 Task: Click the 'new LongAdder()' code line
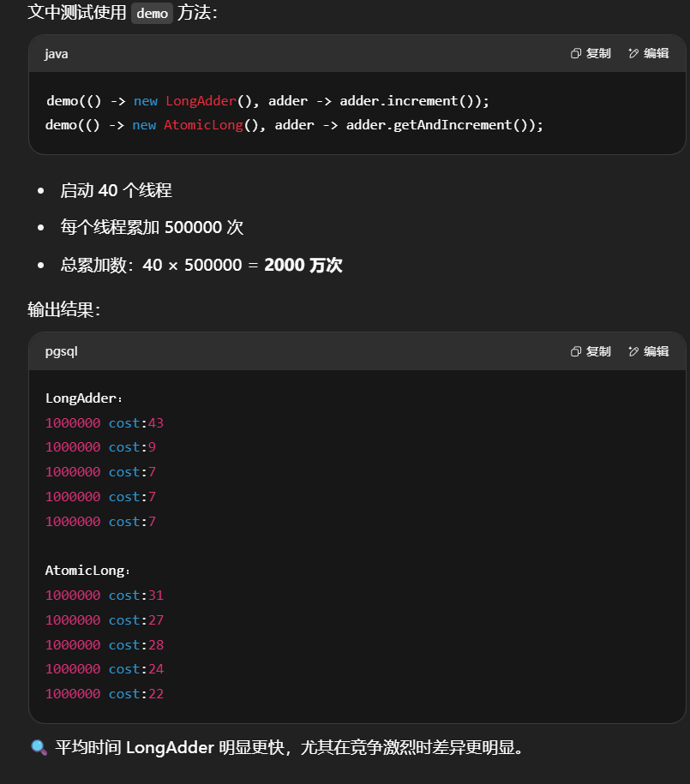coord(267,101)
